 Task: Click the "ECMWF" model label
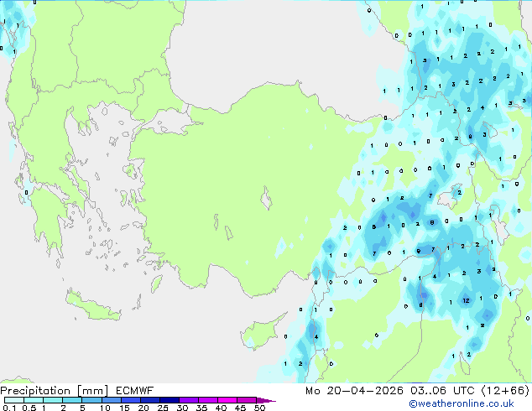[x=135, y=391]
